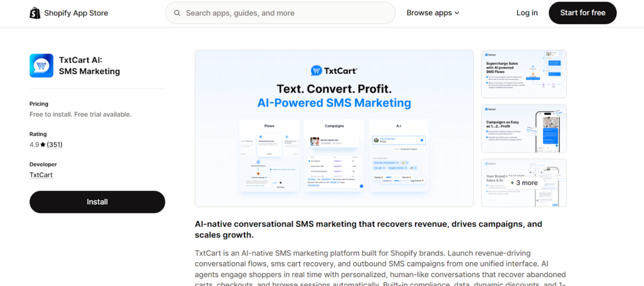
Task: Expand the Browse apps dropdown
Action: (433, 13)
